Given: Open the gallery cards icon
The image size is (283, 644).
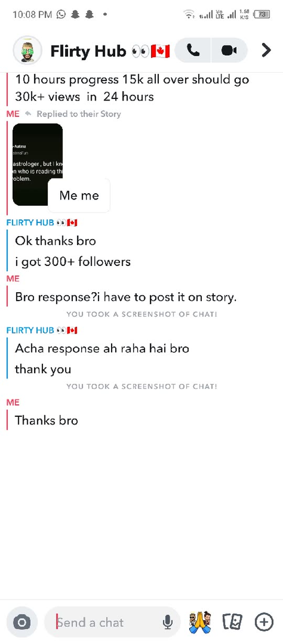Looking at the screenshot, I should [x=232, y=622].
